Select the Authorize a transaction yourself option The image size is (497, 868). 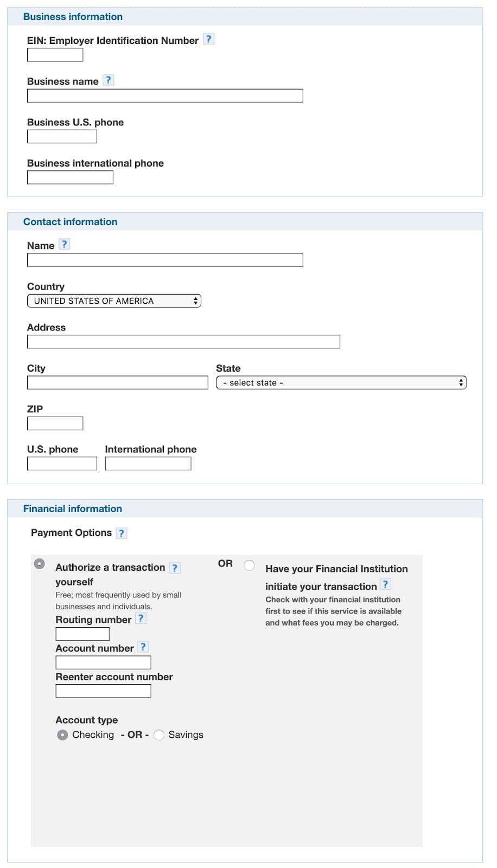[39, 564]
